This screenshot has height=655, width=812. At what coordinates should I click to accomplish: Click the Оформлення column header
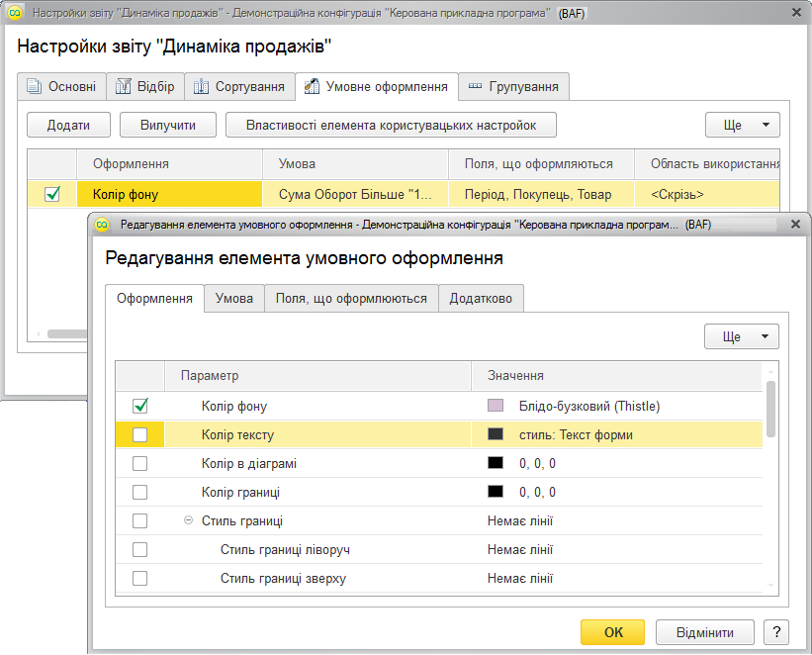tap(169, 164)
